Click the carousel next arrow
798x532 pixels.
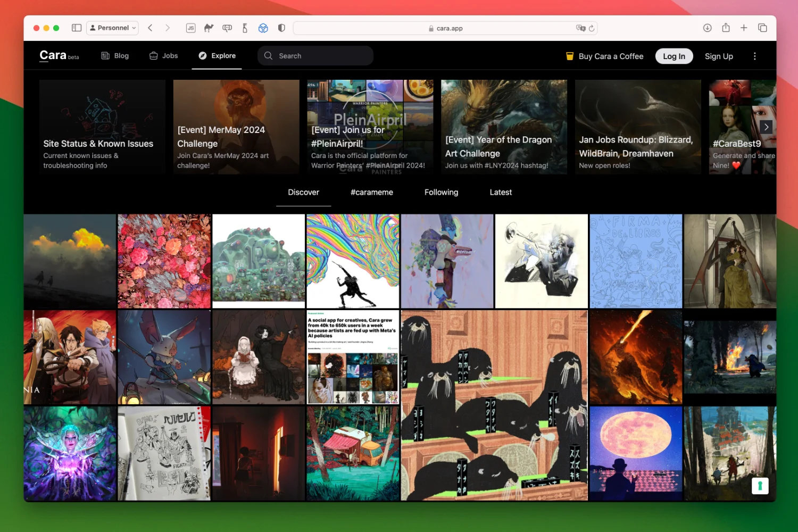(766, 127)
